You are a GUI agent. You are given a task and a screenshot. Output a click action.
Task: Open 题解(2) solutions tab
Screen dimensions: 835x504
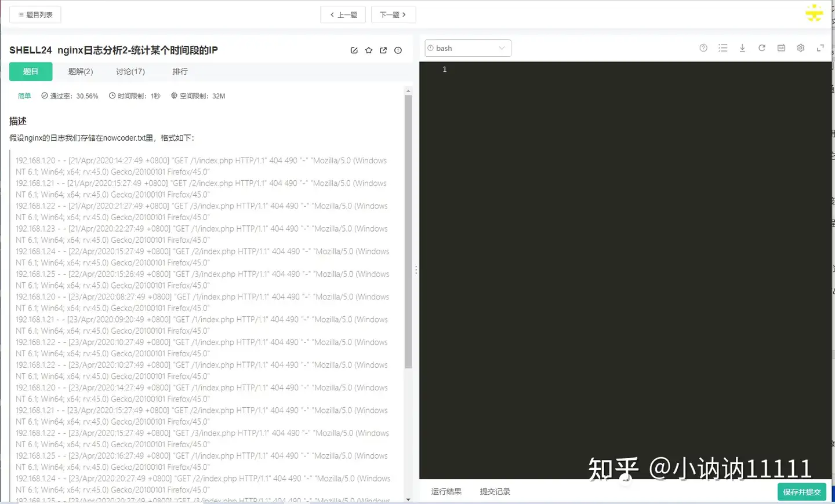(81, 71)
